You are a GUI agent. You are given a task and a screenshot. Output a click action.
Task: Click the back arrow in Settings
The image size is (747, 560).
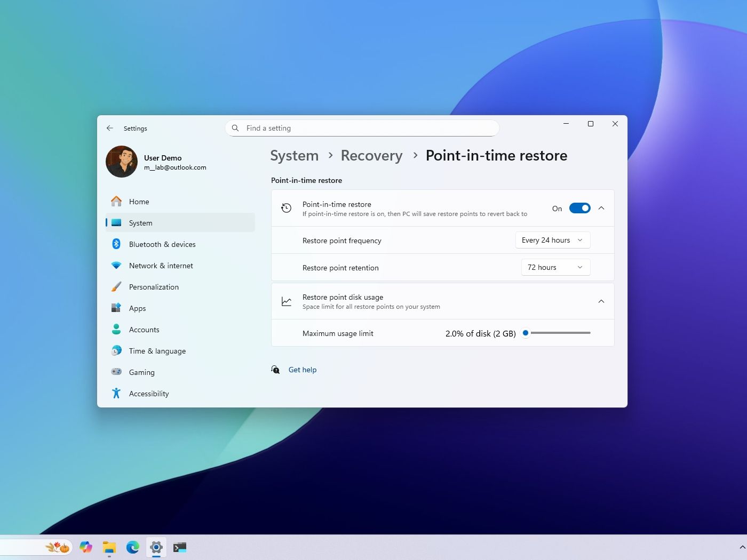[110, 128]
